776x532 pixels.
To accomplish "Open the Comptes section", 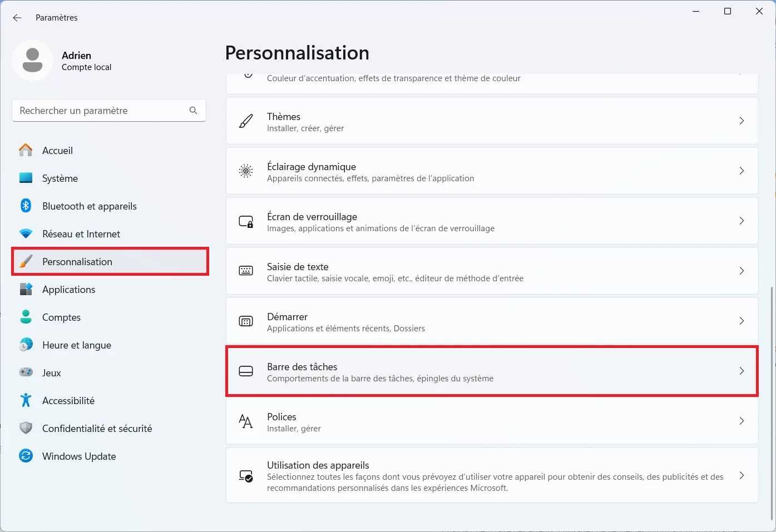I will [x=109, y=317].
